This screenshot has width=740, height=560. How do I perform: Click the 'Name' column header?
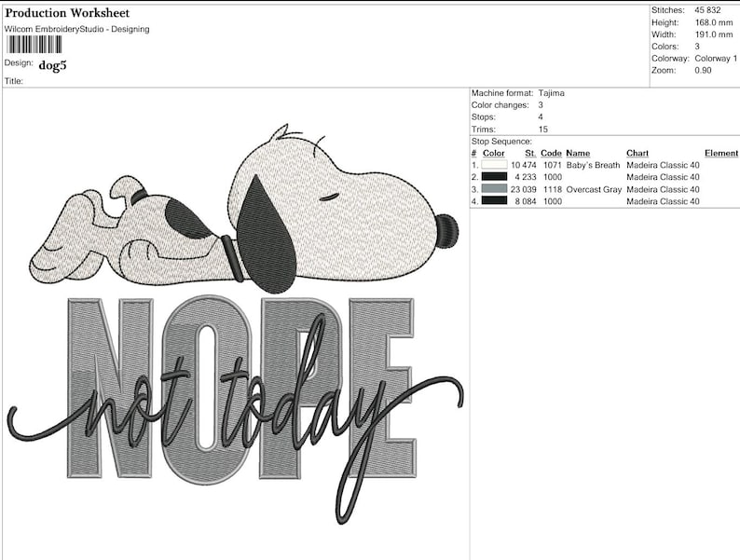578,154
